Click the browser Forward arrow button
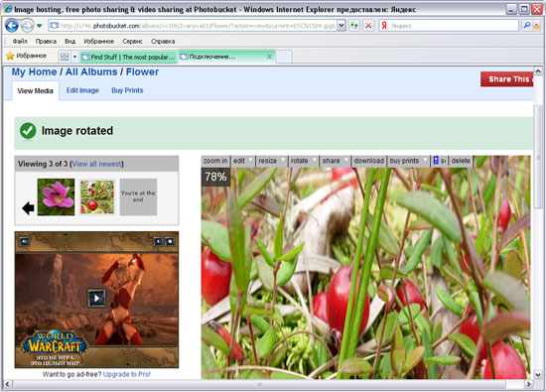 [x=27, y=26]
